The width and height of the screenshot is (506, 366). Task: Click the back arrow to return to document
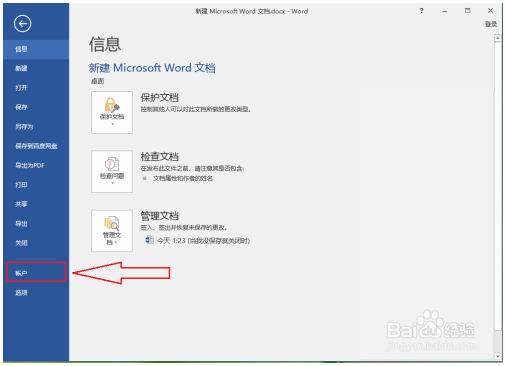[x=23, y=24]
